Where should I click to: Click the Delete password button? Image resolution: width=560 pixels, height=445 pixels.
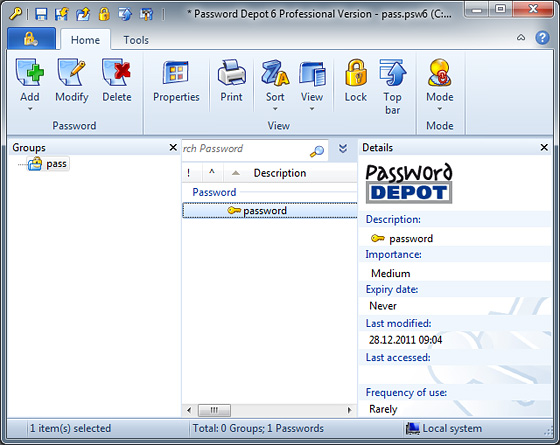tap(117, 81)
